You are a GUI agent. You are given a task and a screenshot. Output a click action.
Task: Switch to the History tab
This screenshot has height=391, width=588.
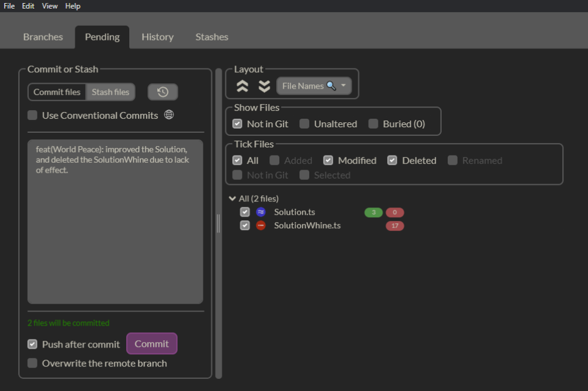click(157, 37)
